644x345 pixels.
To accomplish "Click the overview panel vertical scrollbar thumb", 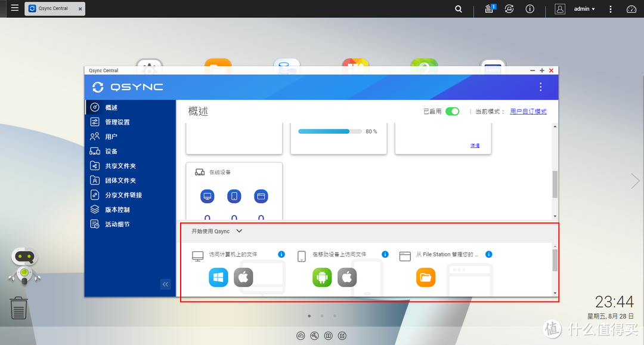I will point(555,184).
